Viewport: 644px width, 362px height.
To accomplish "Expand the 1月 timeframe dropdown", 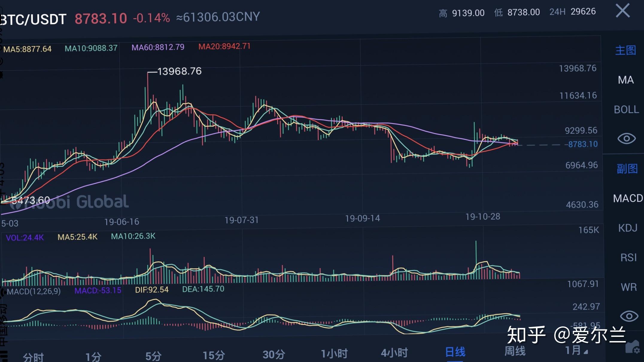I will click(x=576, y=350).
